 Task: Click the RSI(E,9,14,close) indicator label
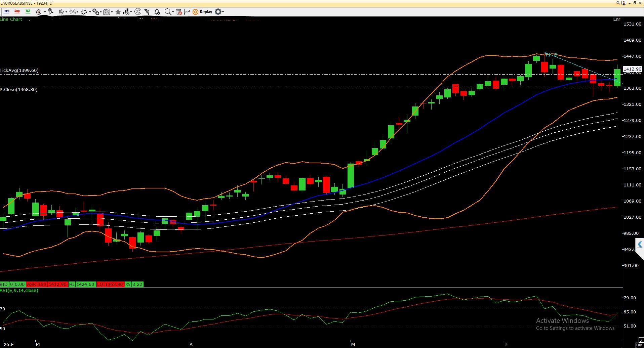(x=19, y=291)
